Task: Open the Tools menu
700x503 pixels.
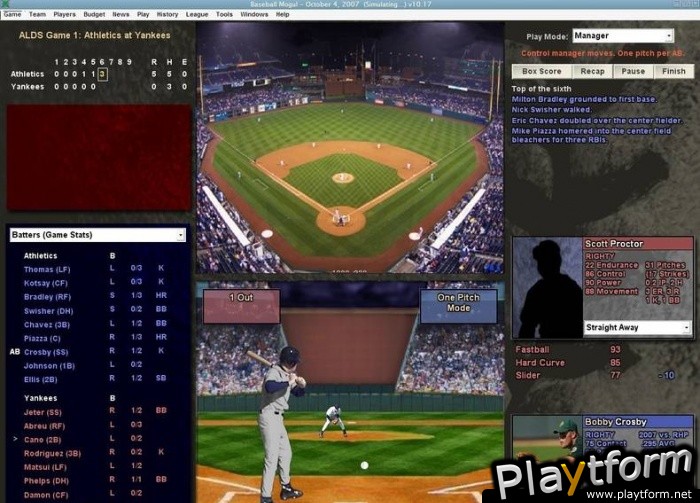Action: tap(224, 14)
